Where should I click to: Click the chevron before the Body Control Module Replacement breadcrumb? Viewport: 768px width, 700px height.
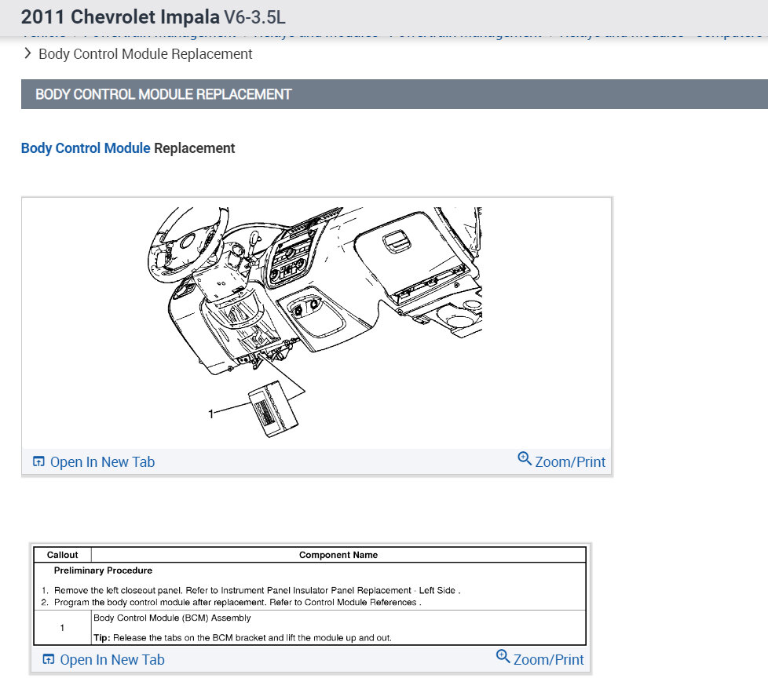(x=27, y=53)
